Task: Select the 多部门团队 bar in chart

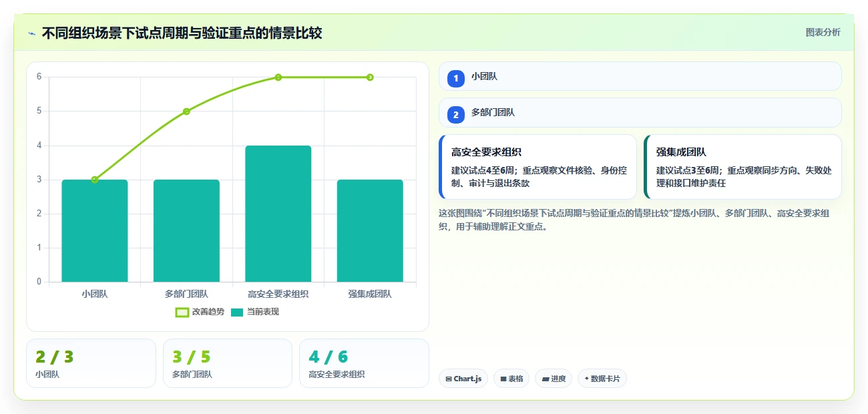Action: click(186, 230)
